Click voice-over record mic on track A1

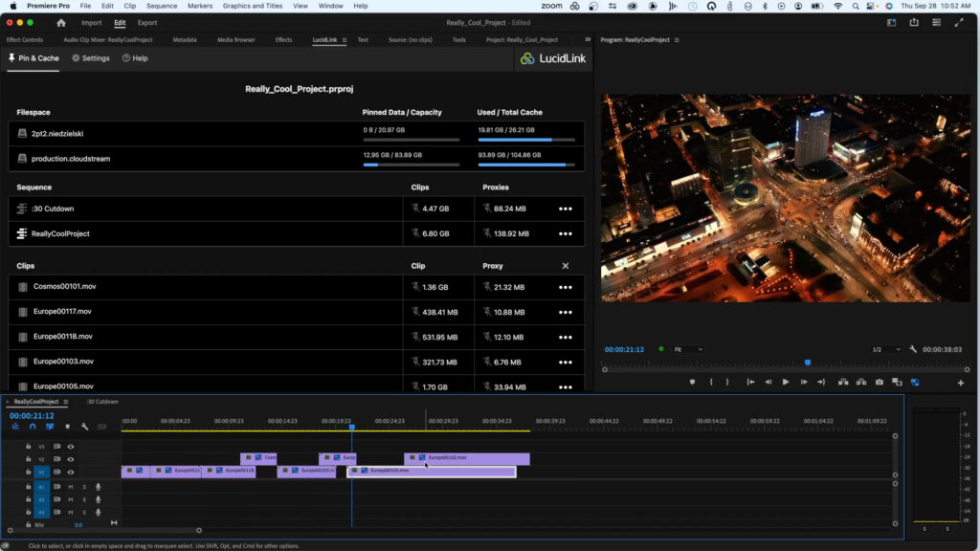click(99, 487)
